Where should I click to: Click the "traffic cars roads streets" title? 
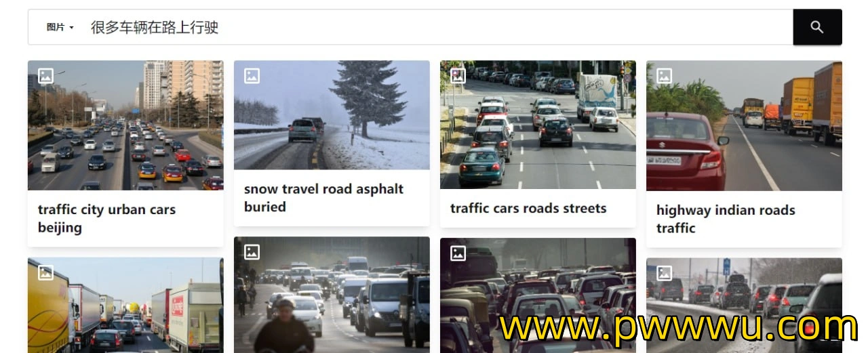(x=528, y=208)
